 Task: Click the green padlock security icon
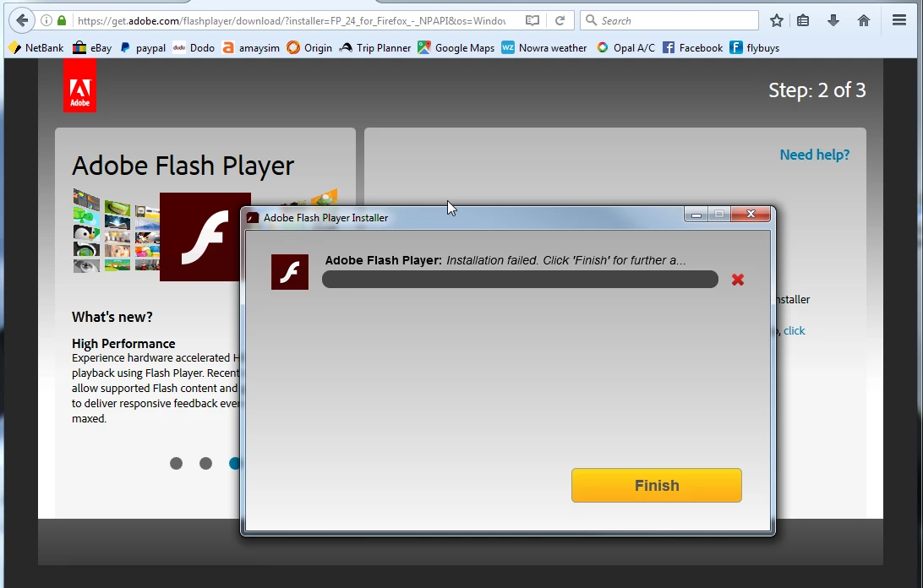(x=62, y=20)
